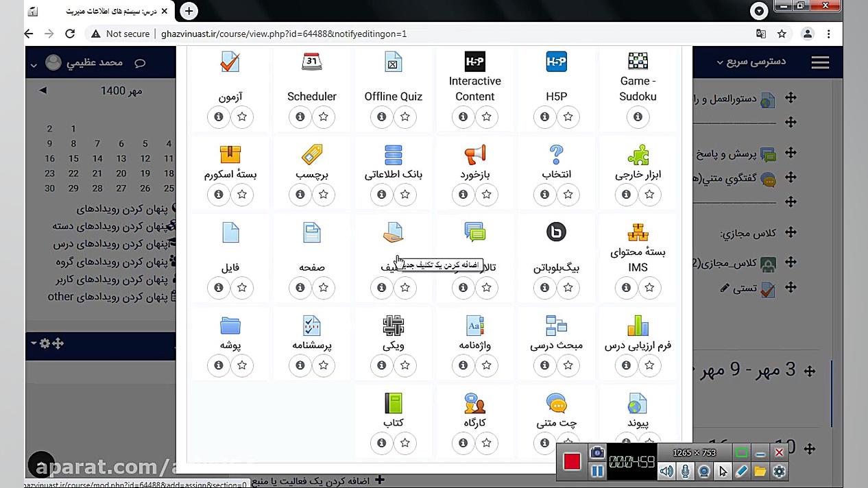Edit the تستی item title pencil
868x488 pixels.
(725, 289)
